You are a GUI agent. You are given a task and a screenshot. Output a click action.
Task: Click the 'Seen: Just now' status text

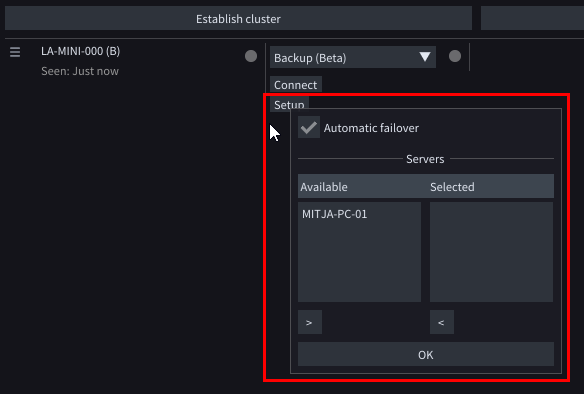pos(80,71)
